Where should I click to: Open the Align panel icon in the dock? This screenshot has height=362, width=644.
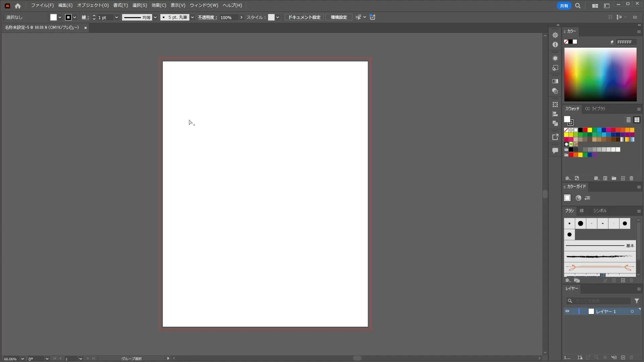pyautogui.click(x=555, y=114)
